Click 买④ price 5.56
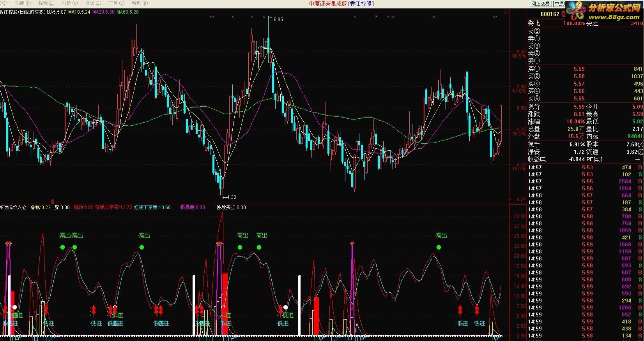644x341 pixels. pos(579,91)
